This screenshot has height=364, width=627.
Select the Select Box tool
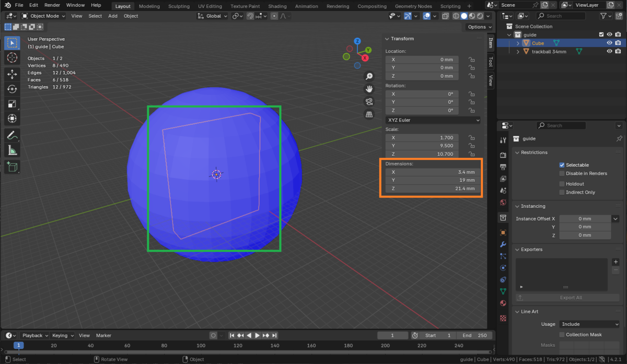pos(12,42)
